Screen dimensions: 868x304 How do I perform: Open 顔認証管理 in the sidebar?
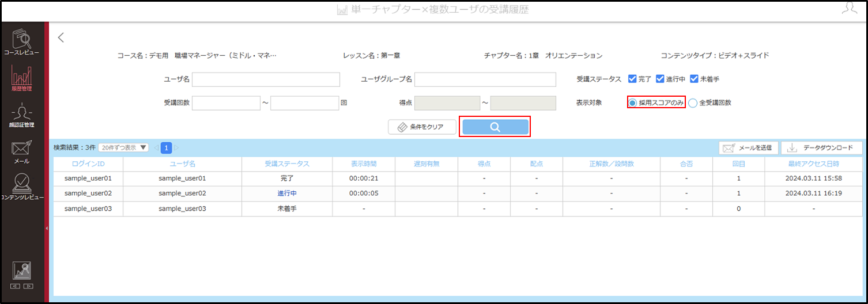pos(21,115)
